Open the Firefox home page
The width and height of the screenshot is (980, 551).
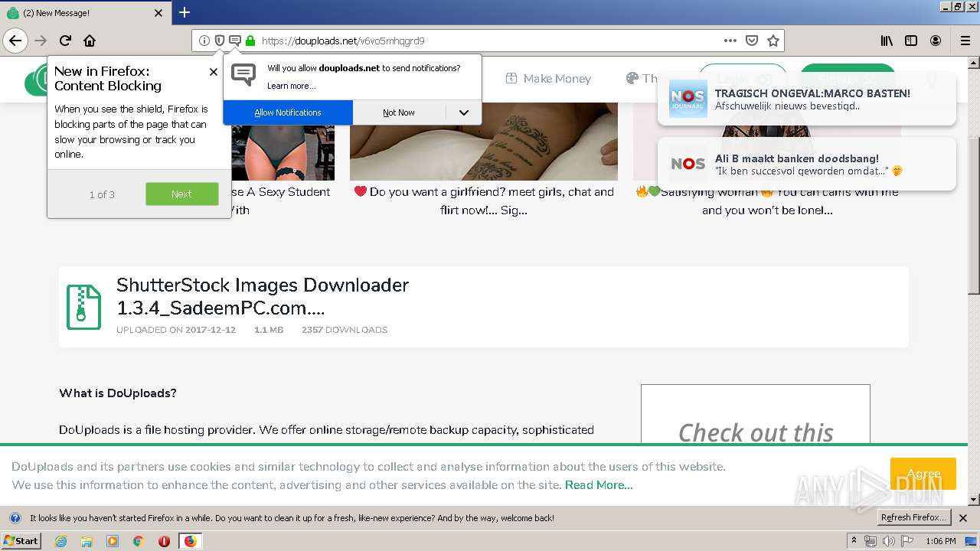coord(90,41)
